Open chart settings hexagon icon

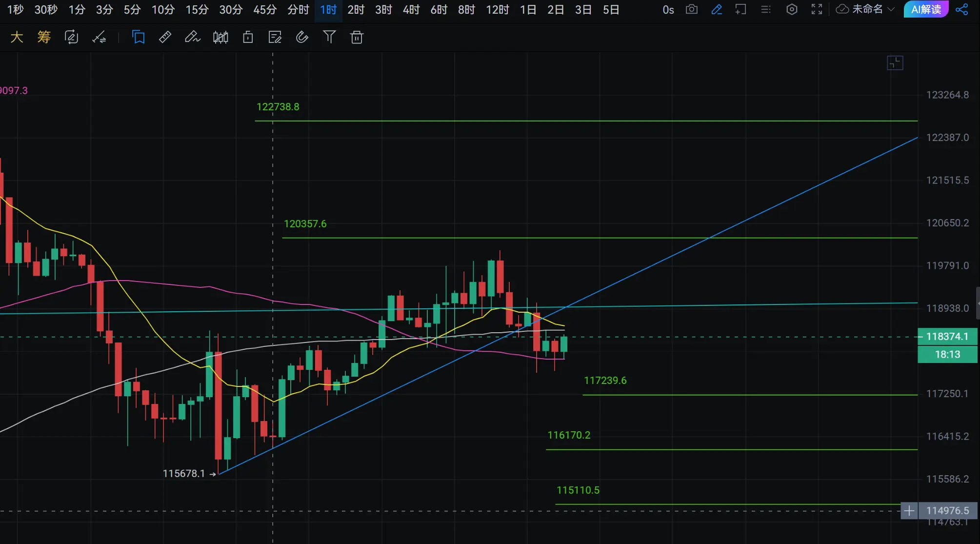tap(792, 9)
